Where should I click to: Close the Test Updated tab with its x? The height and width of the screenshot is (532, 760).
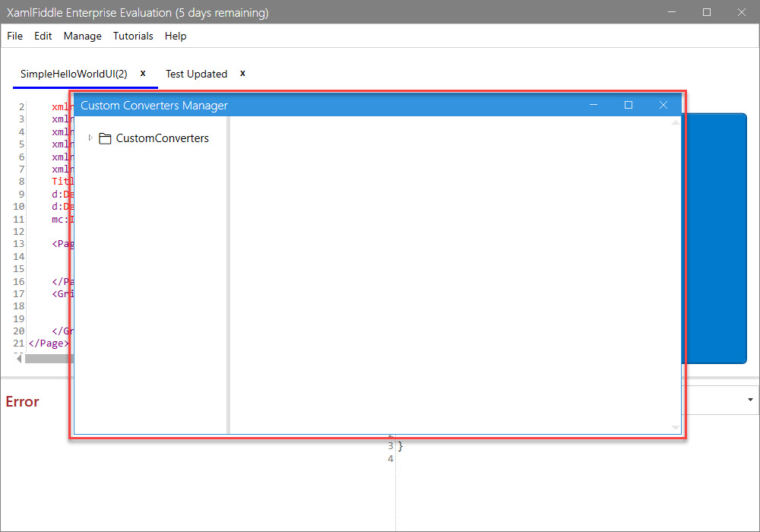pos(242,73)
